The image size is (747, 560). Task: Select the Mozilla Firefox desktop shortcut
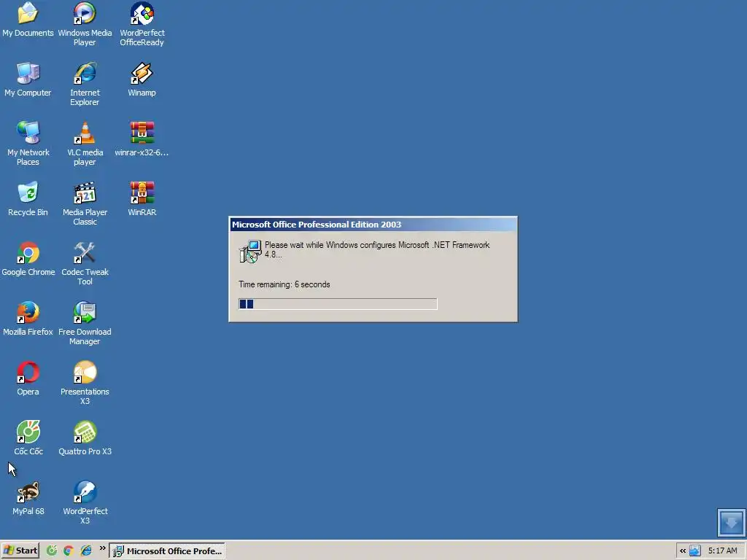click(x=28, y=319)
